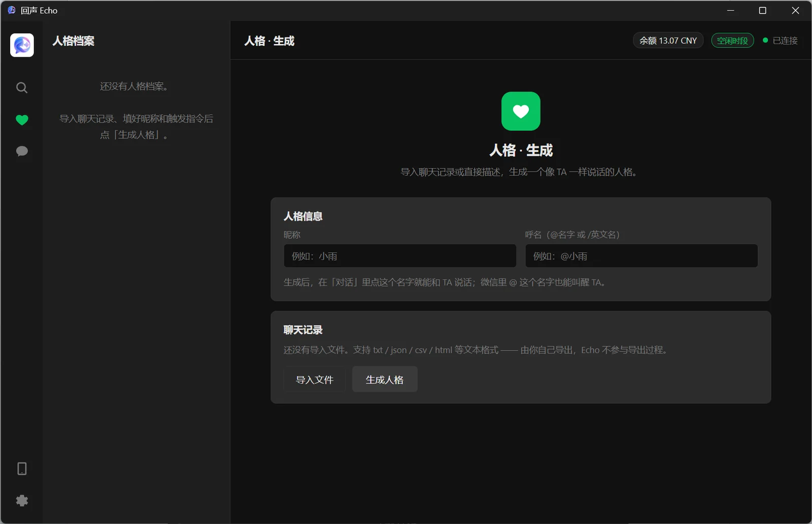812x524 pixels.
Task: Click the 空闲时段 badge
Action: 732,41
